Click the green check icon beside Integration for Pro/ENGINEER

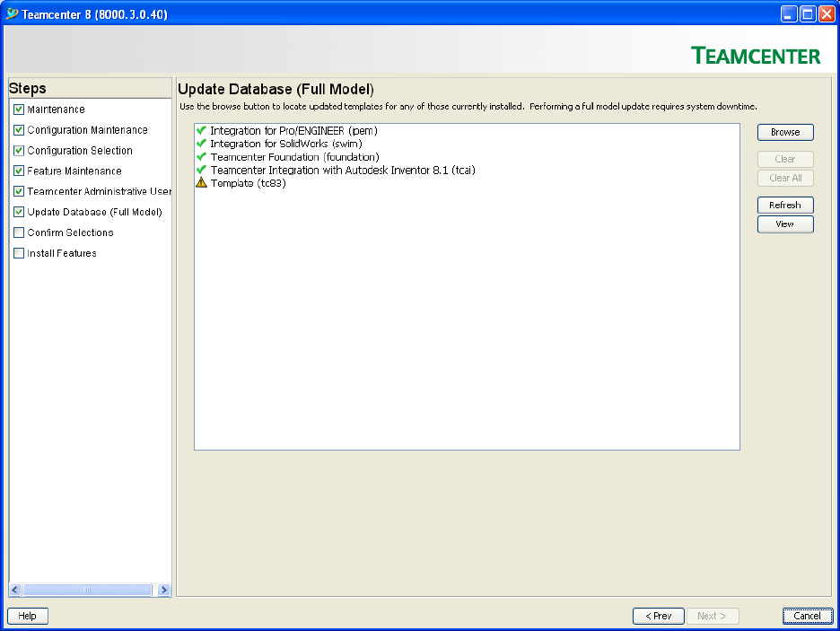(x=201, y=130)
